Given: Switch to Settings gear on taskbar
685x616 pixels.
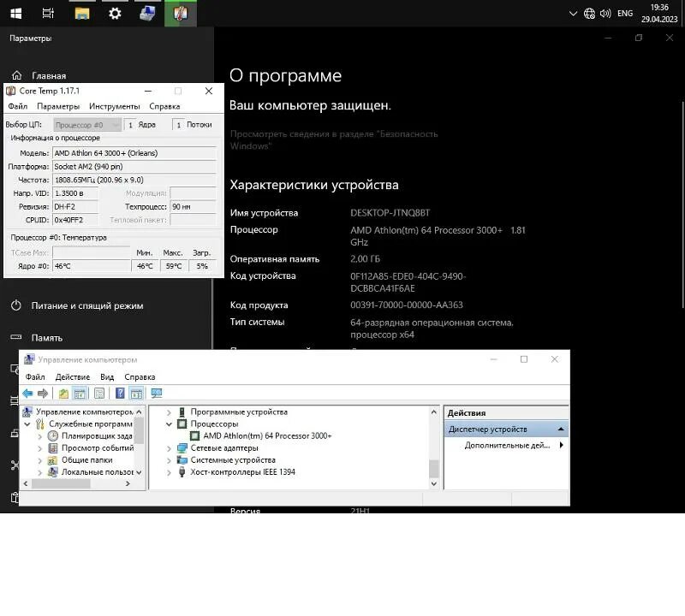Looking at the screenshot, I should tap(115, 14).
